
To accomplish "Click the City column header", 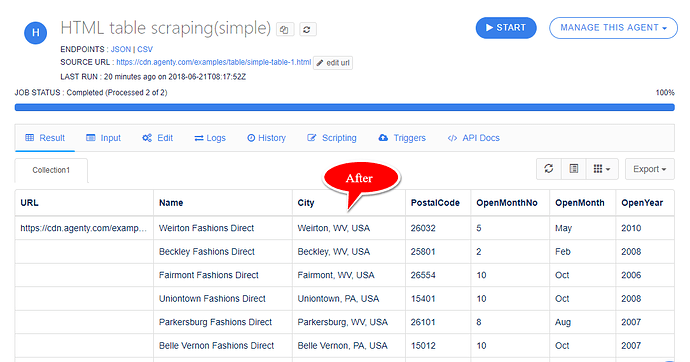I will 349,203.
